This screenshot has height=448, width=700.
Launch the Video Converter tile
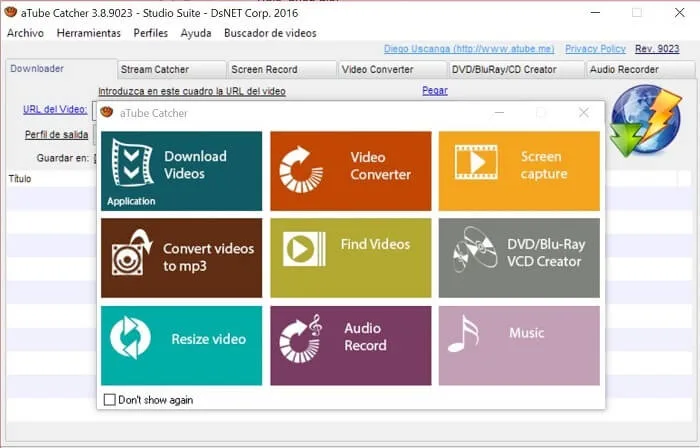350,171
